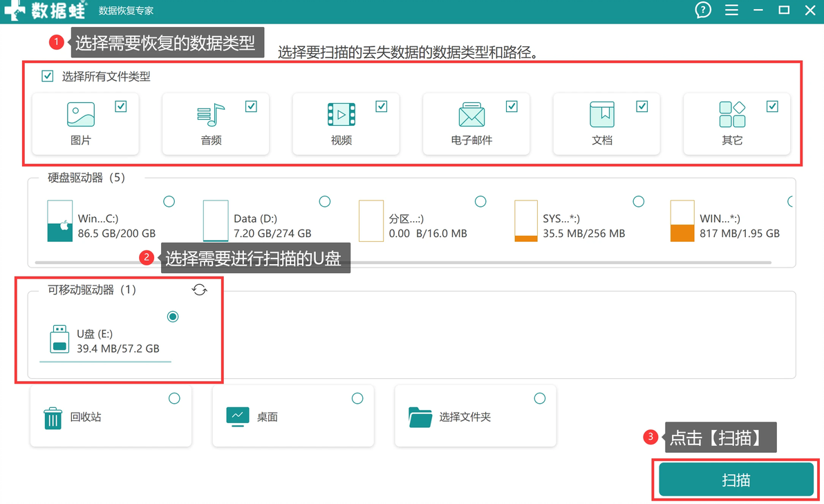Image resolution: width=824 pixels, height=504 pixels.
Task: Choose the 电子邮件 email envelope icon
Action: click(471, 114)
